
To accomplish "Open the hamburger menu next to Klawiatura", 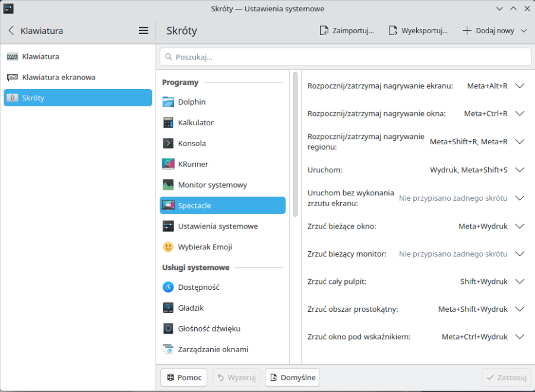I will (x=144, y=31).
